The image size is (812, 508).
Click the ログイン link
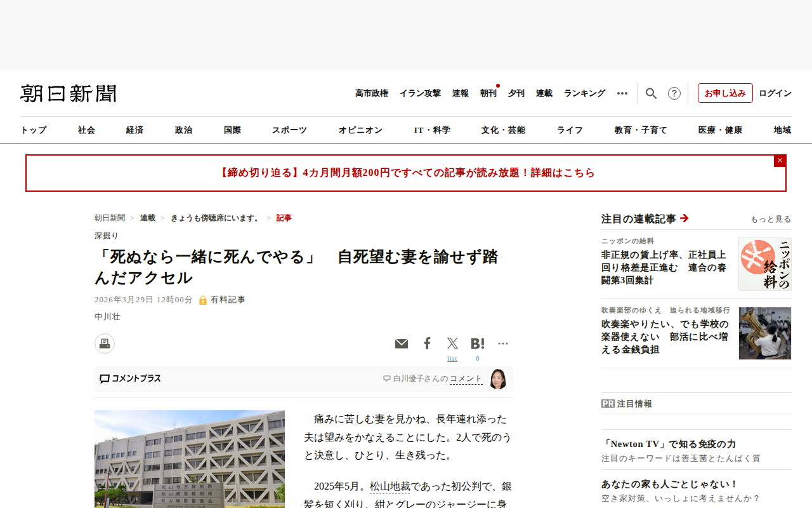(x=775, y=93)
